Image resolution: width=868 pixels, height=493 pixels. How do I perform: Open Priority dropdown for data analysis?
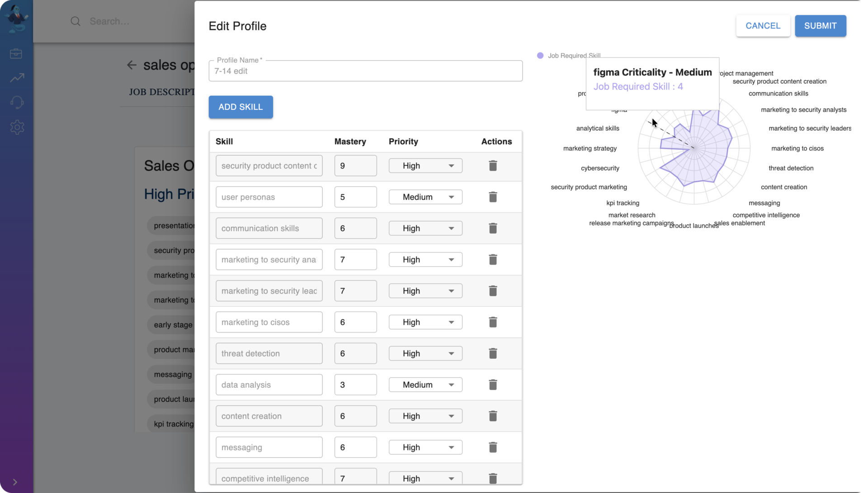coord(425,385)
